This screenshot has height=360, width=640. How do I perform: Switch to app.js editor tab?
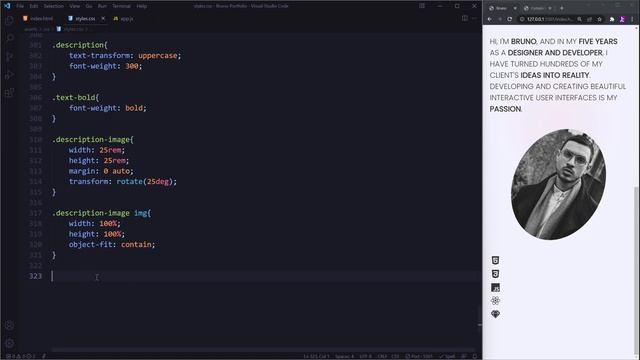click(x=123, y=18)
